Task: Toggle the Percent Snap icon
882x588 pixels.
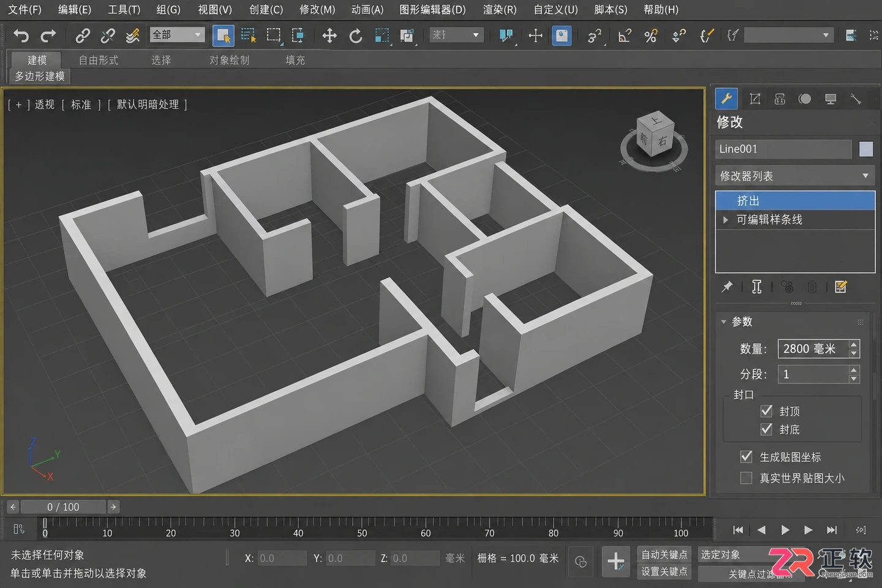Action: click(650, 36)
